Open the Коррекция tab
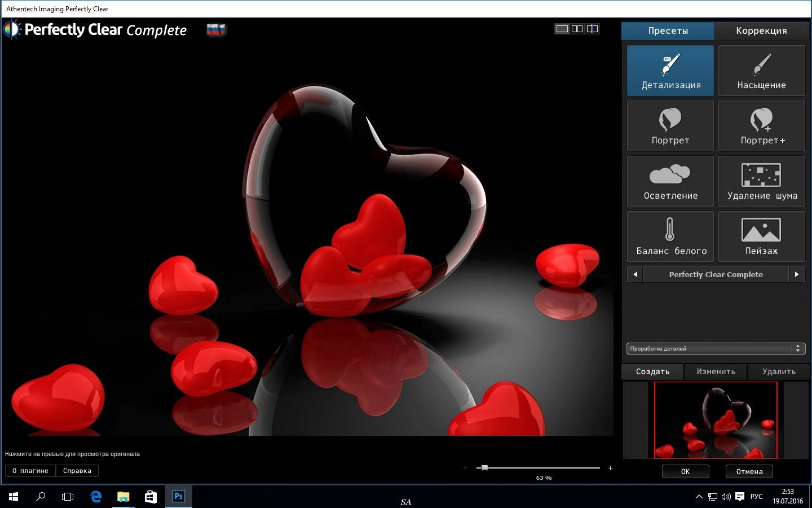The width and height of the screenshot is (812, 508). pyautogui.click(x=762, y=31)
